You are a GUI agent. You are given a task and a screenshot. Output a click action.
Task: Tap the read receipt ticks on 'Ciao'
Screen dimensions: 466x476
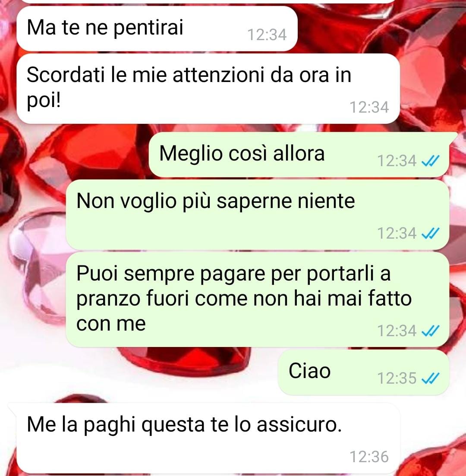[431, 378]
